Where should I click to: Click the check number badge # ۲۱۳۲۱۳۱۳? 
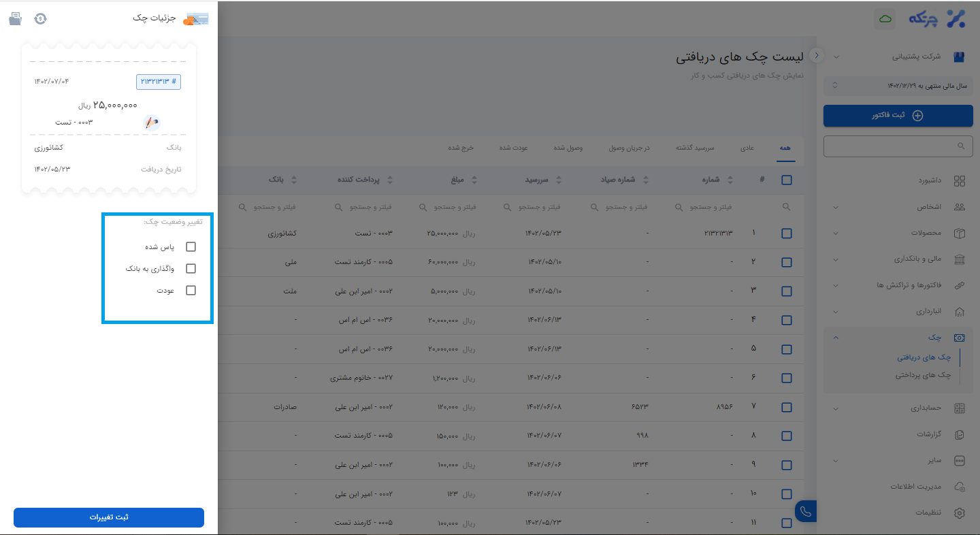coord(159,82)
